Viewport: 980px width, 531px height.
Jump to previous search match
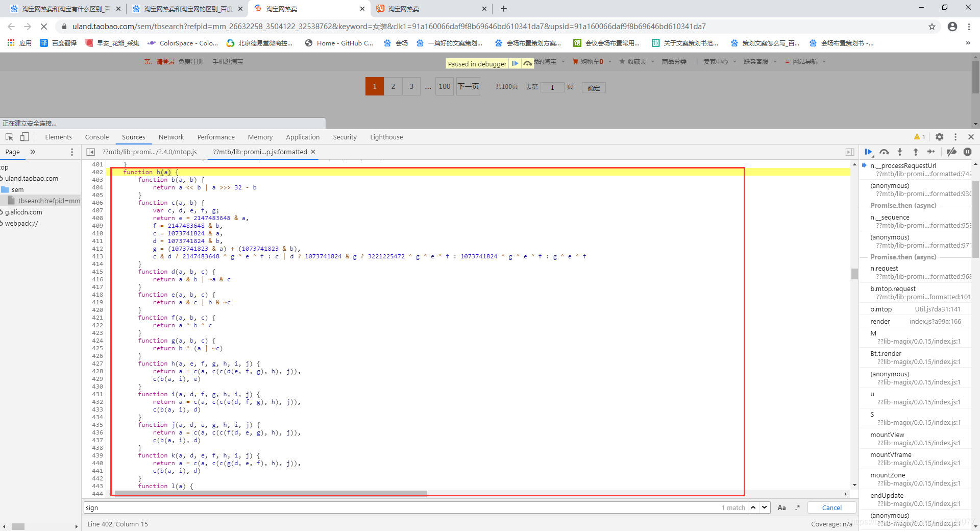[x=753, y=508]
